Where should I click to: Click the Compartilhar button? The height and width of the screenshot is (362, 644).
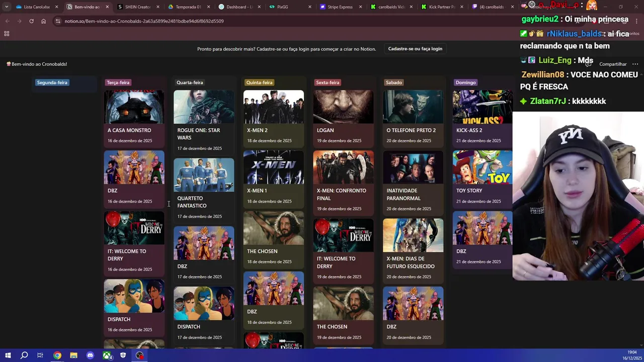pos(613,64)
